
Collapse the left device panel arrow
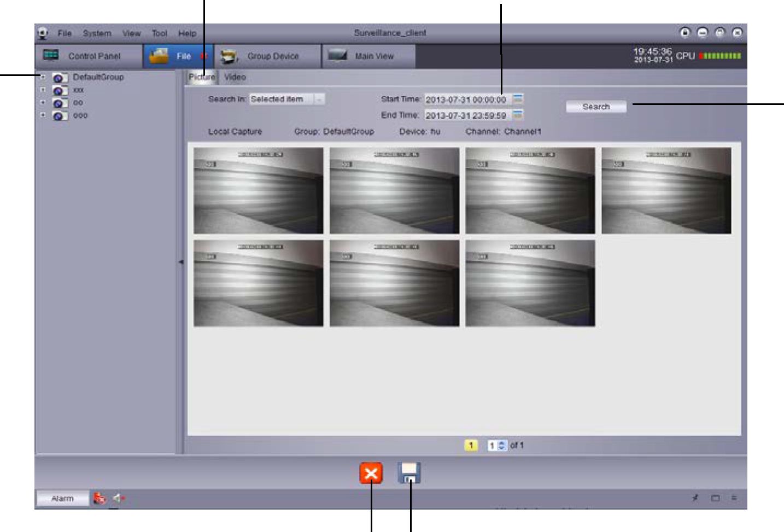coord(180,262)
